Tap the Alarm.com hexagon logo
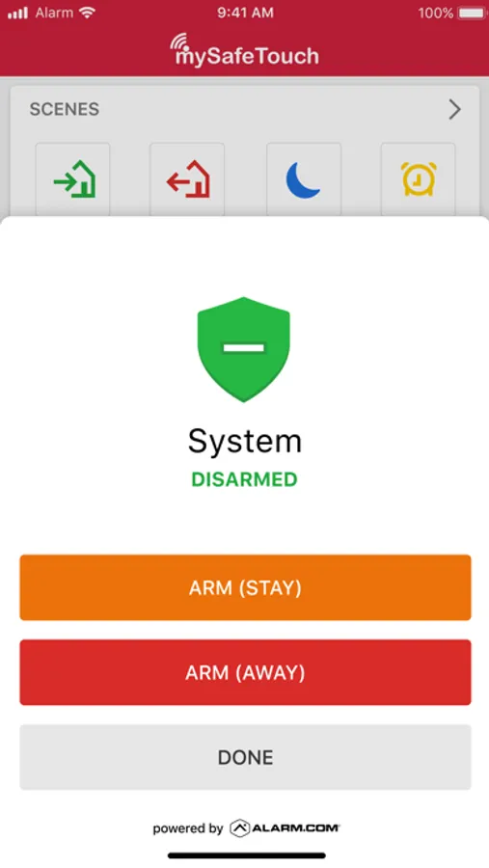 [240, 828]
